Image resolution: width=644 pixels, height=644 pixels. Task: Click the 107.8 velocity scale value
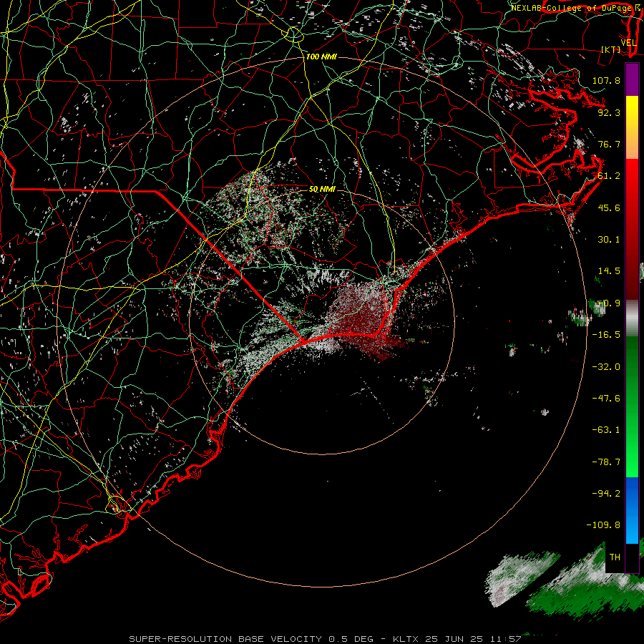(606, 80)
